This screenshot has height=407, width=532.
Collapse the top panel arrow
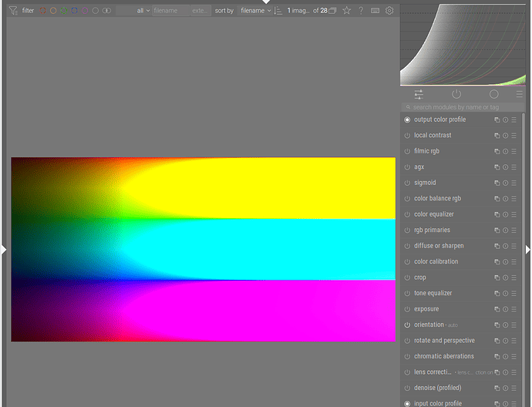coord(266,2)
